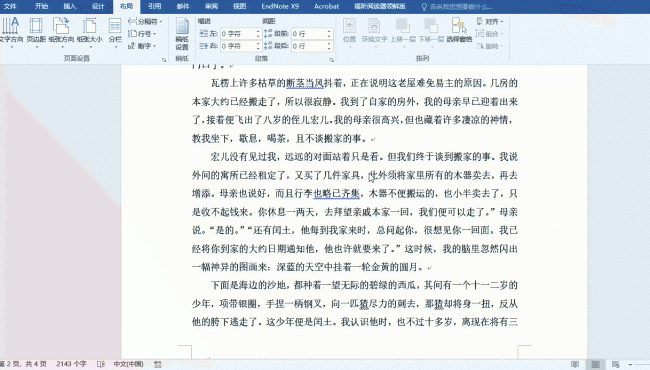Adjust 段前 spacing with stepper arrows
Screen dimensions: 650x370
[x=329, y=34]
